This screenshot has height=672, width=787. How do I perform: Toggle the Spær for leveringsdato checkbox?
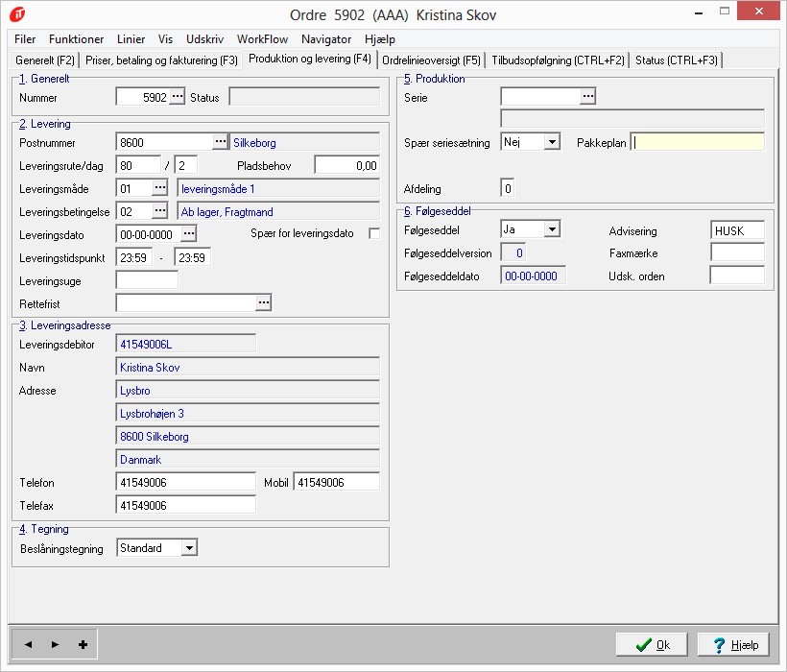point(374,233)
